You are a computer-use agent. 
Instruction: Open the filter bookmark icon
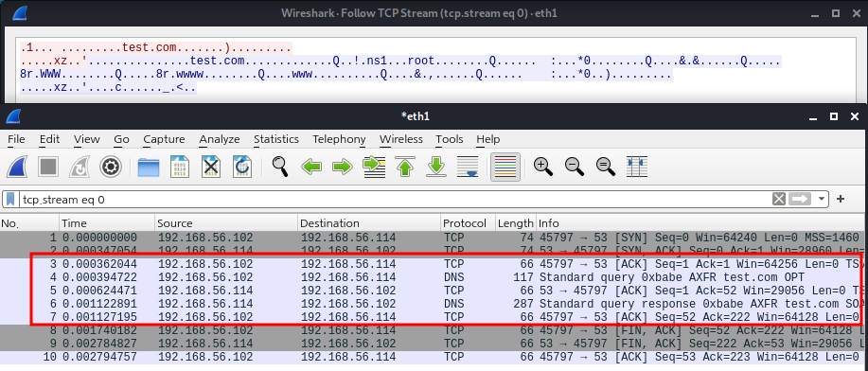tap(10, 200)
